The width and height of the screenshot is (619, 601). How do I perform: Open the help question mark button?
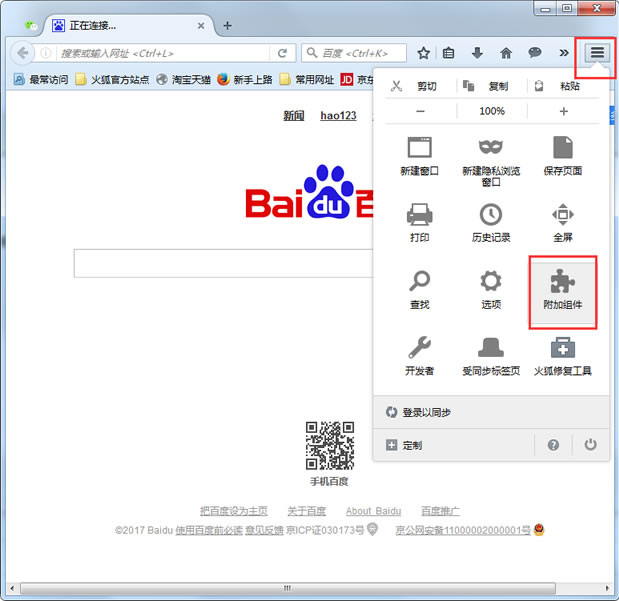pyautogui.click(x=553, y=445)
